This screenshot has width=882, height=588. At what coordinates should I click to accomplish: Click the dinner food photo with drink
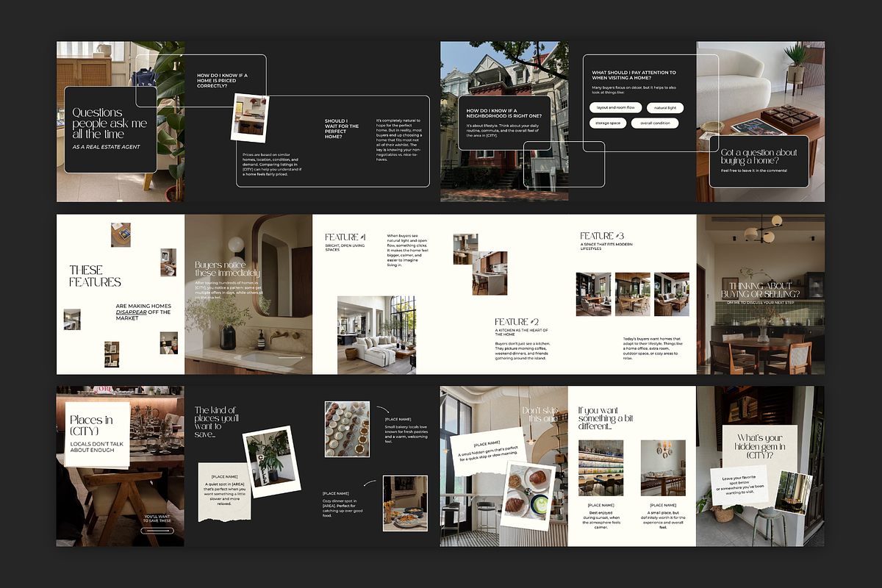point(405,503)
